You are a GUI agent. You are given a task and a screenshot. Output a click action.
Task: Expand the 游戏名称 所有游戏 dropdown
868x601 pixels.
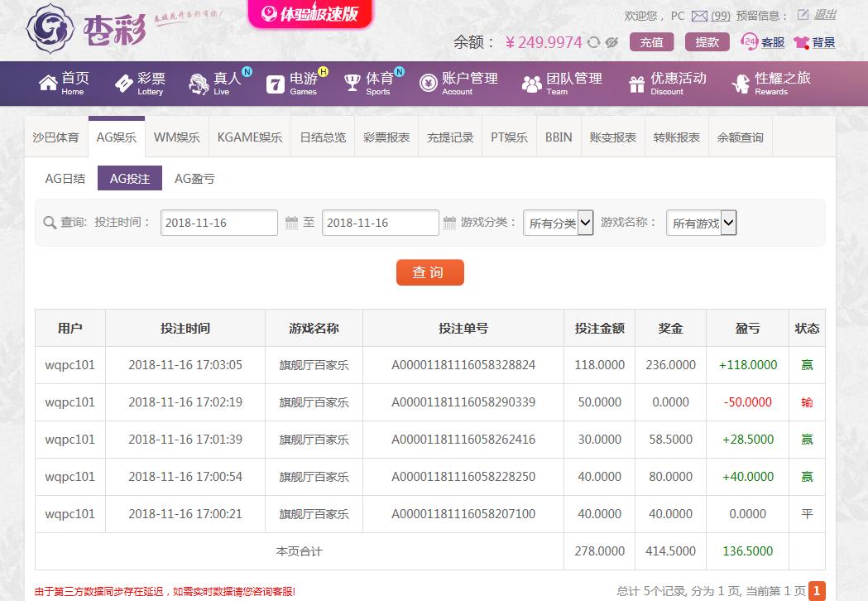[702, 223]
